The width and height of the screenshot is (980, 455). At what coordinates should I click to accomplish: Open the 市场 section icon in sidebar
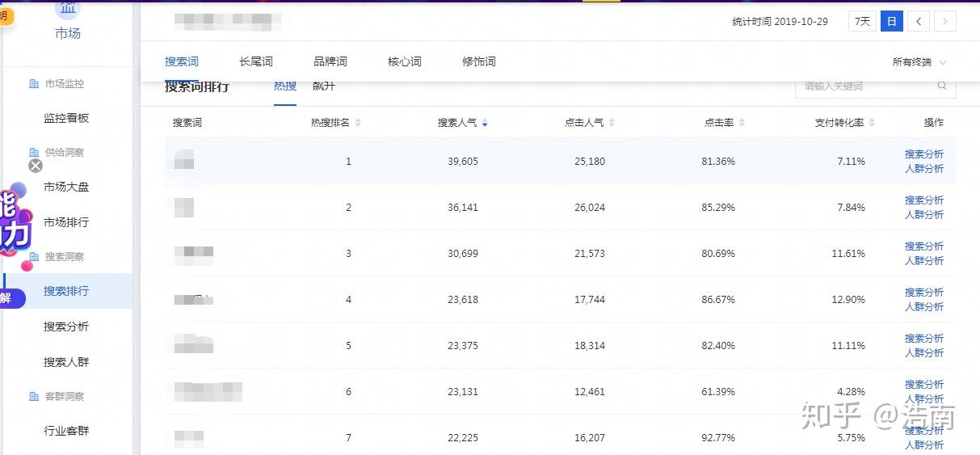[68, 8]
